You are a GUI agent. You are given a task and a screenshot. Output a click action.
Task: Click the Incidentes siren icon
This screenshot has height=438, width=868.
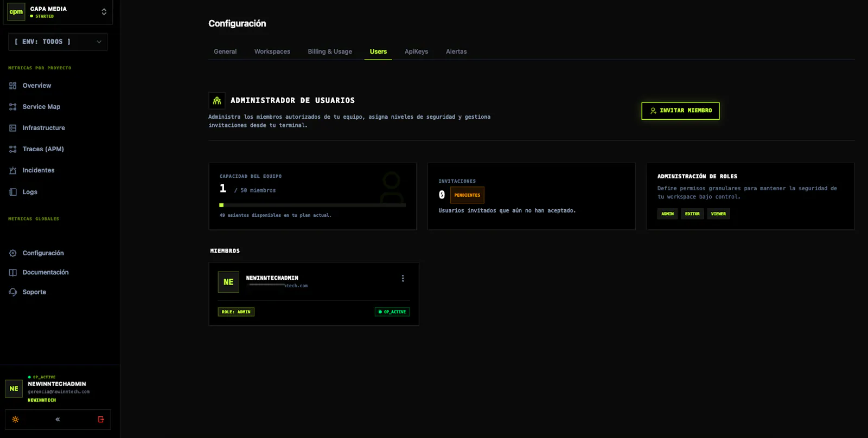pyautogui.click(x=13, y=170)
